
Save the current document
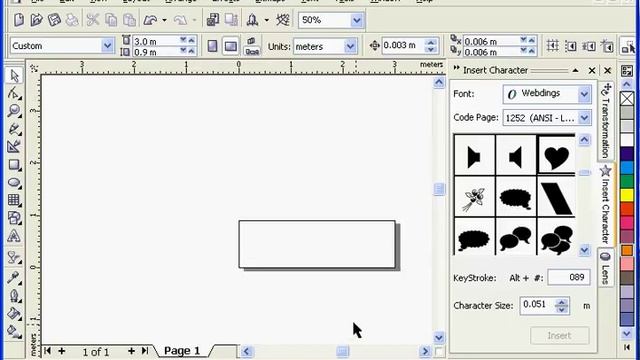pyautogui.click(x=54, y=20)
